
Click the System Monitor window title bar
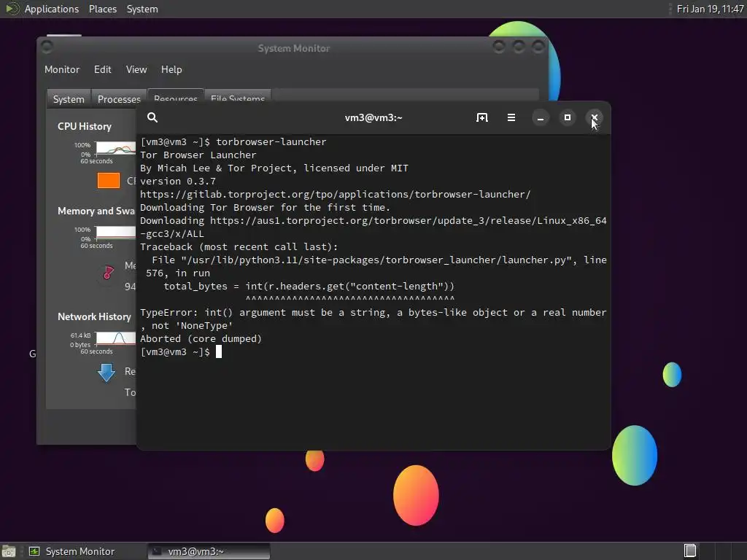click(x=293, y=48)
